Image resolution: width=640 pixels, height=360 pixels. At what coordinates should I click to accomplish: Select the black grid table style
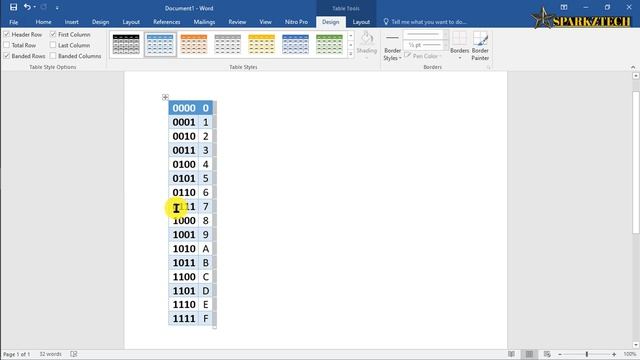[x=126, y=44]
